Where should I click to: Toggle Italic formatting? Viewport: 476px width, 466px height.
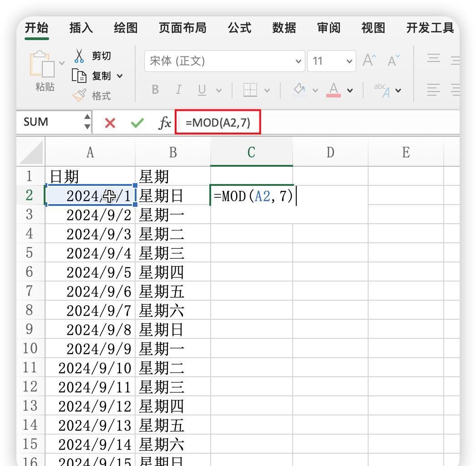click(178, 90)
